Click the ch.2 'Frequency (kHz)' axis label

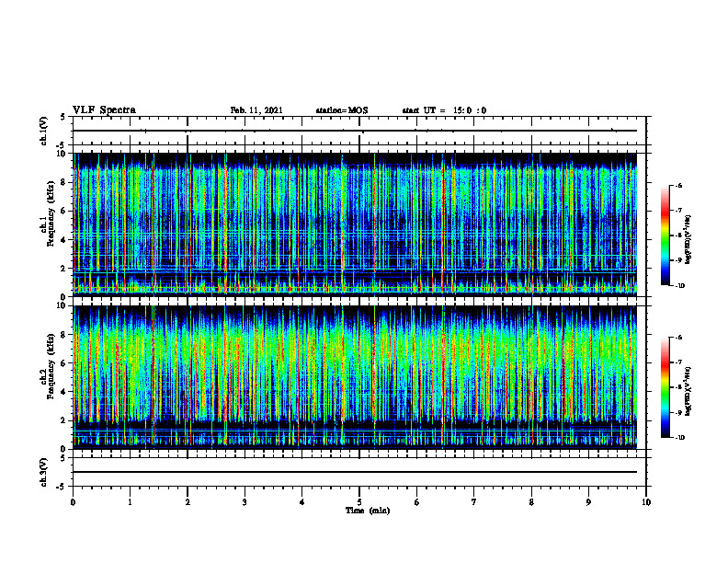[x=51, y=366]
